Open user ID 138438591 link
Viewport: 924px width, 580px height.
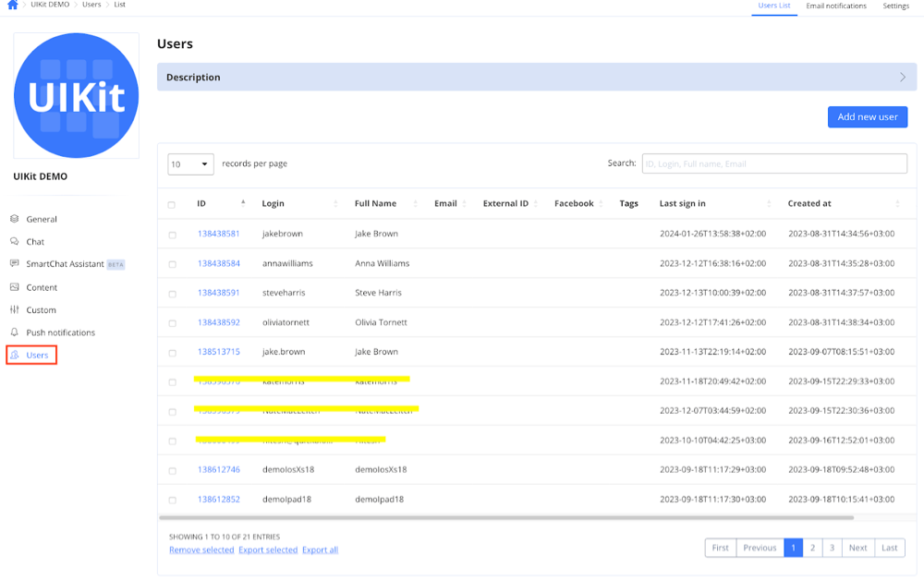[x=219, y=293]
